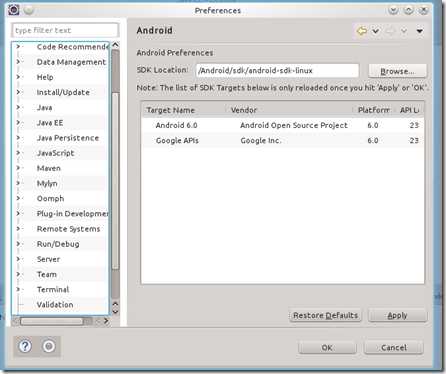This screenshot has width=446, height=374.
Task: Click the forward navigation arrow icon
Action: (x=390, y=31)
